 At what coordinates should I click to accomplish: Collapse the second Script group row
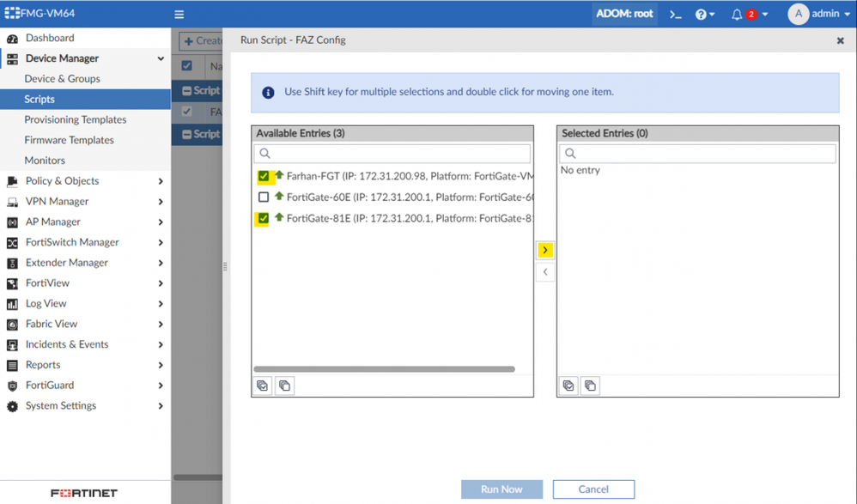(x=187, y=135)
